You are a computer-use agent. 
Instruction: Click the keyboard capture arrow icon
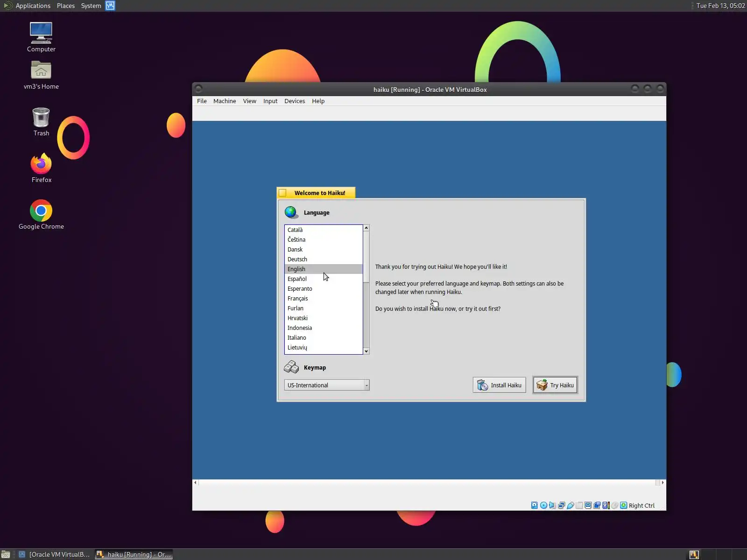coord(624,505)
